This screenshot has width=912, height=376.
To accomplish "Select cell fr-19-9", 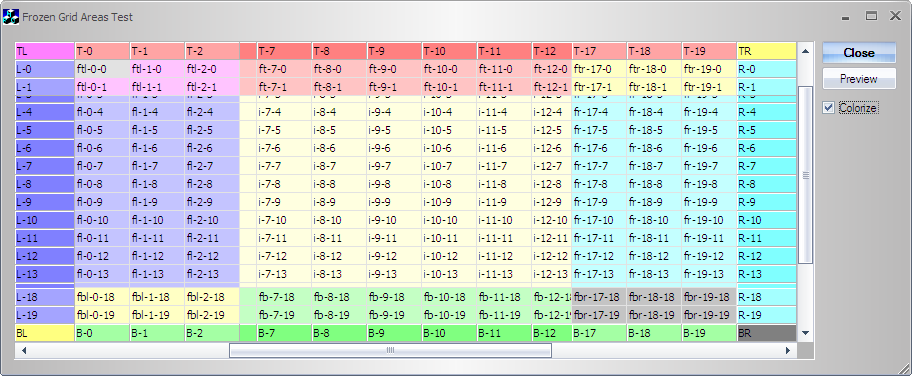I will [709, 203].
